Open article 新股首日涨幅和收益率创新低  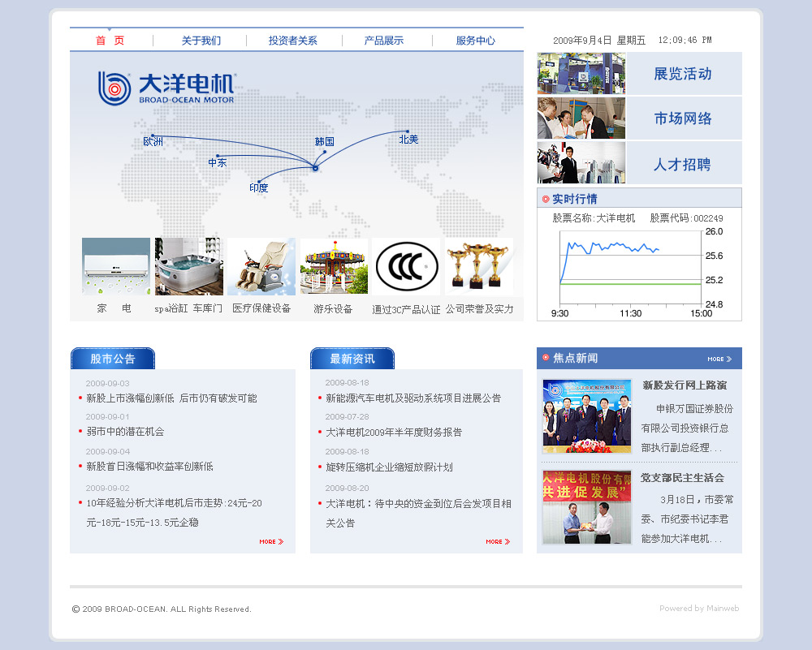click(149, 467)
